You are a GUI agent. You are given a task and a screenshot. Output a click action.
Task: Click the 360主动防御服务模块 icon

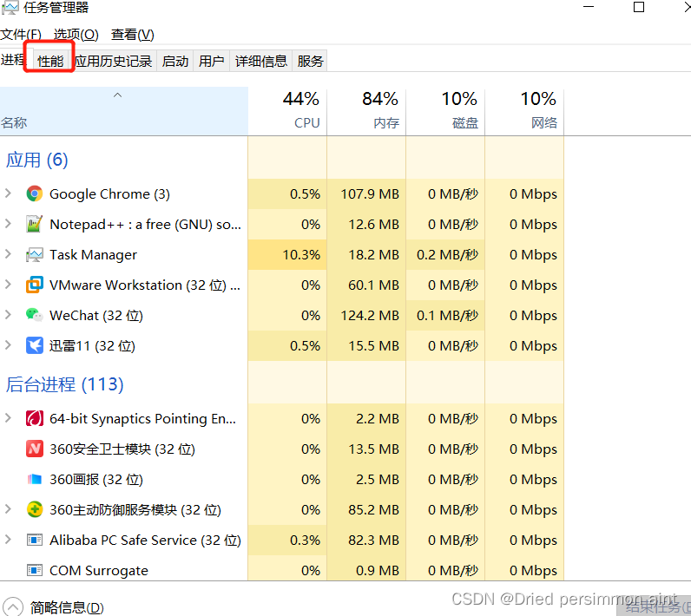tap(35, 509)
